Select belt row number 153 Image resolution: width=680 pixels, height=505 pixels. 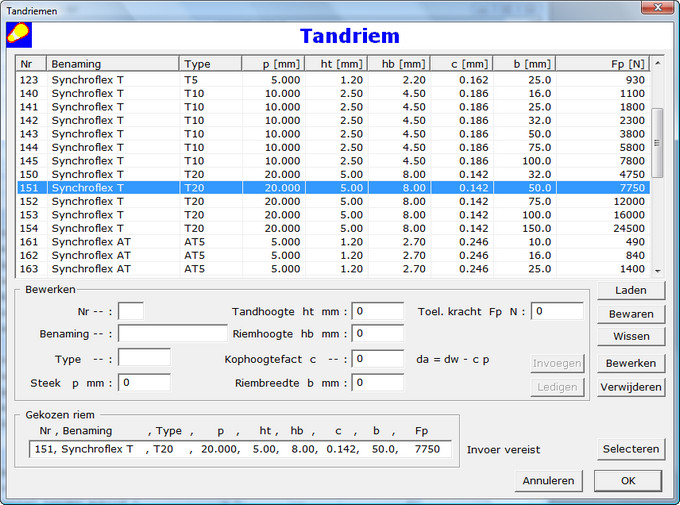(x=333, y=215)
